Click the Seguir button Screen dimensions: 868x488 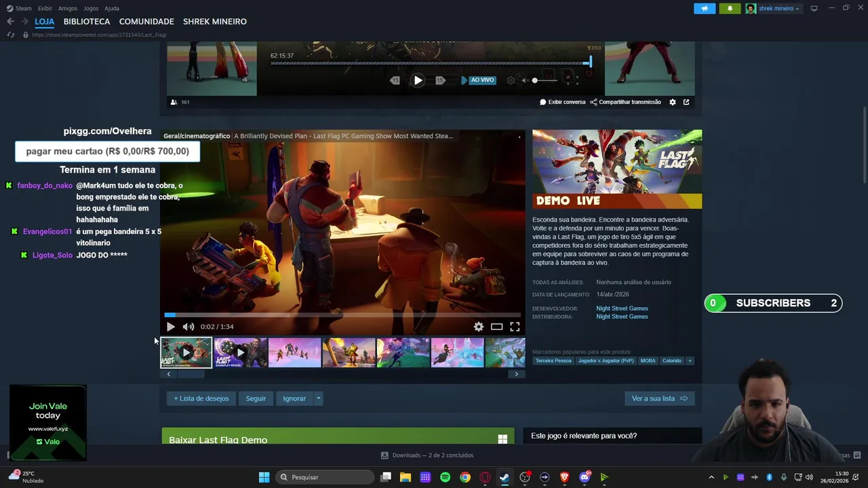256,399
